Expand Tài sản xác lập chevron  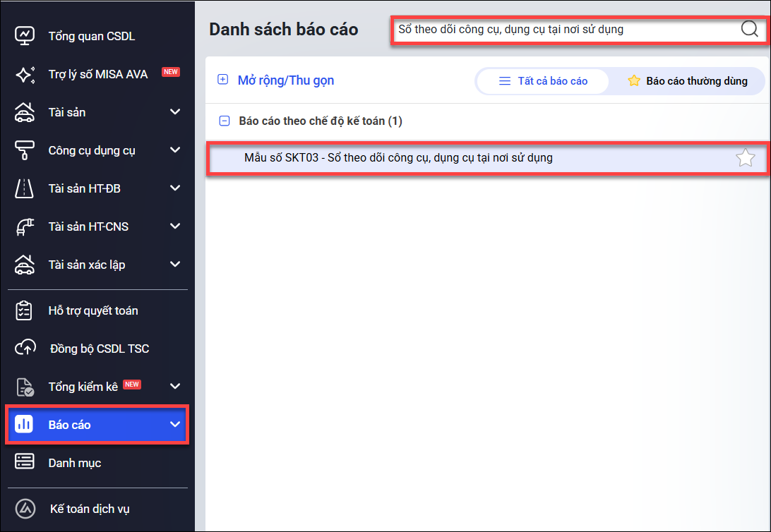tap(175, 265)
